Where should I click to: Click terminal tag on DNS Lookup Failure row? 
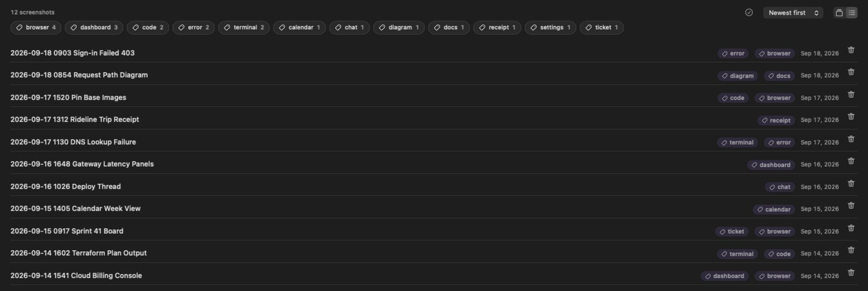[x=737, y=143]
